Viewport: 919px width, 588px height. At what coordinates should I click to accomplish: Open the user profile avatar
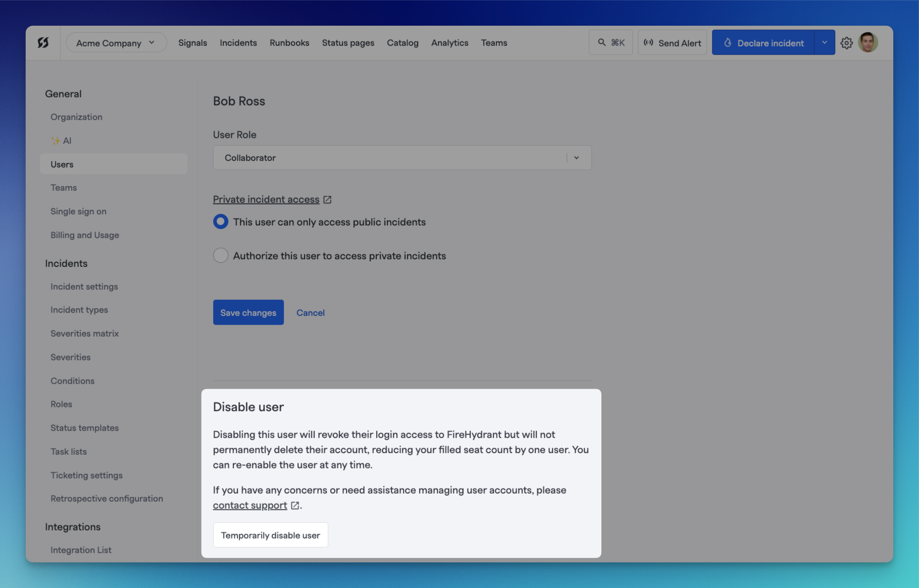coord(868,42)
